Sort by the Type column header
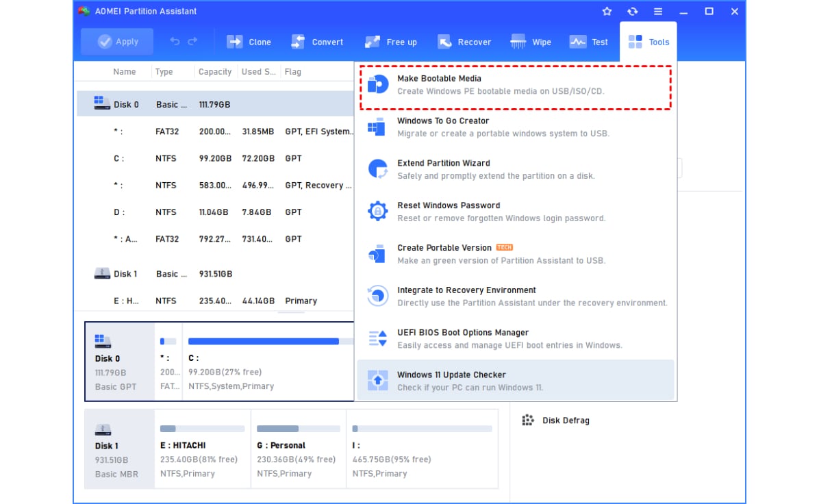Viewport: 819px width, 504px height. tap(164, 71)
